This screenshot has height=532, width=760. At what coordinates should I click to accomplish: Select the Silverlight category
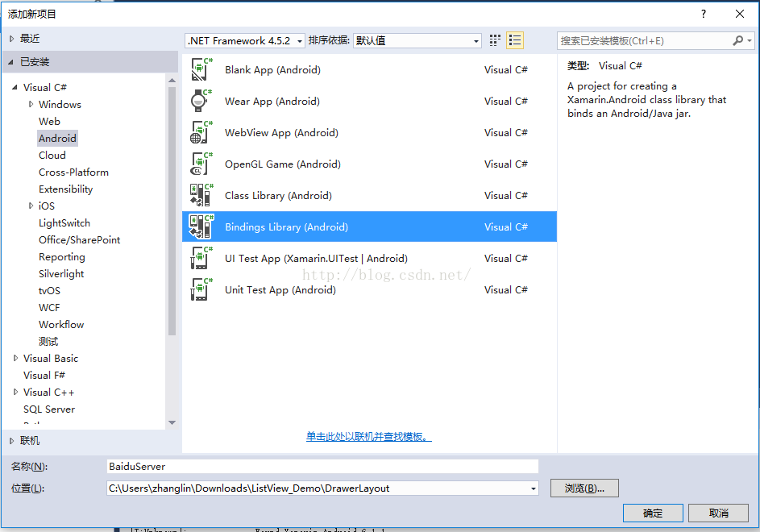click(61, 273)
